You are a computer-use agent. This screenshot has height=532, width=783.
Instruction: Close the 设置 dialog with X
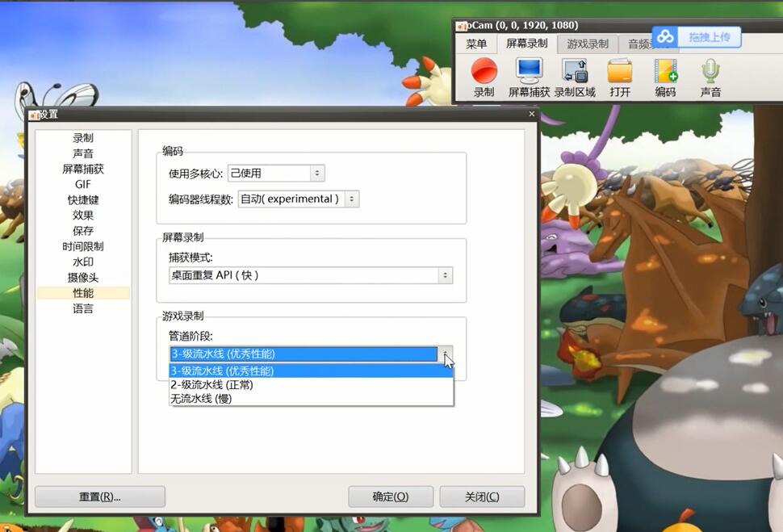tap(532, 114)
